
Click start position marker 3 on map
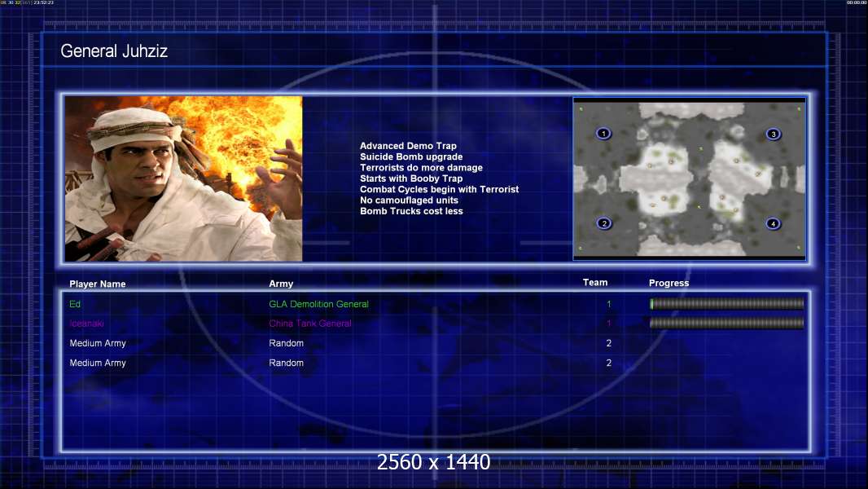[x=774, y=134]
